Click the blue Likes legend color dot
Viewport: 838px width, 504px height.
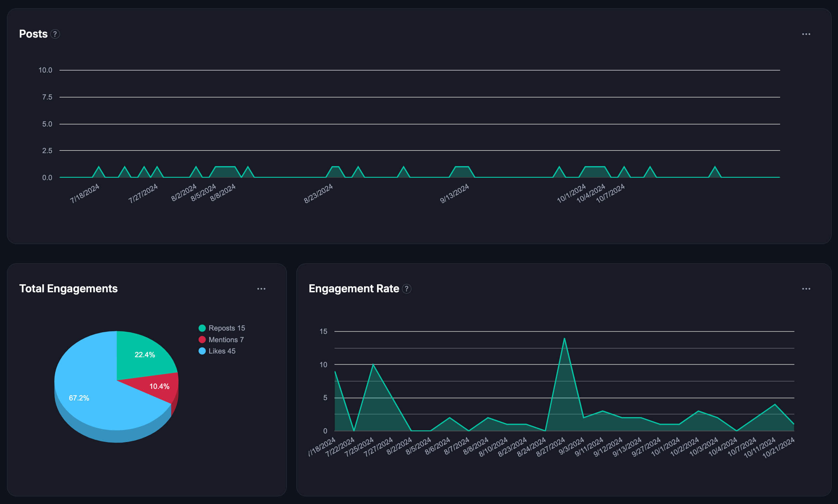tap(202, 351)
